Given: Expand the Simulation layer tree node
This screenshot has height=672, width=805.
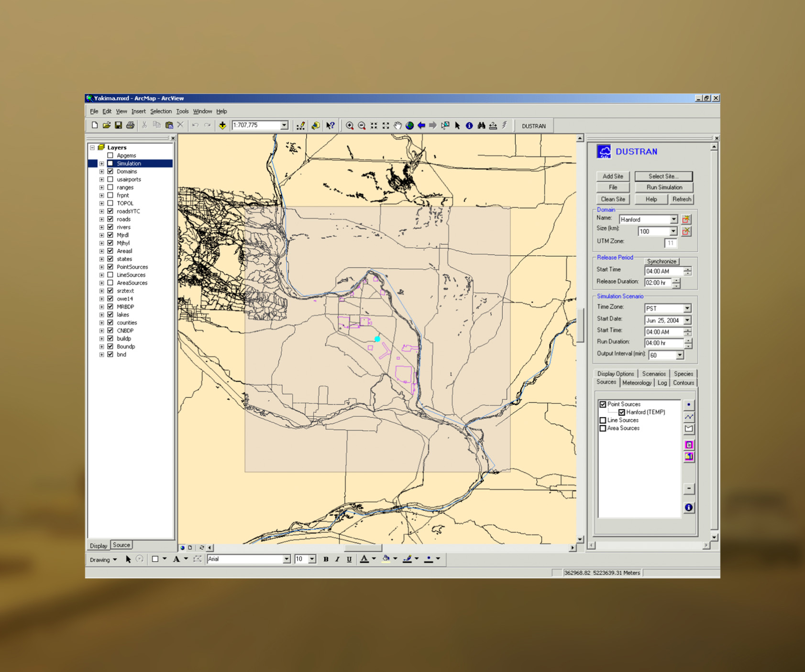Looking at the screenshot, I should (x=102, y=164).
